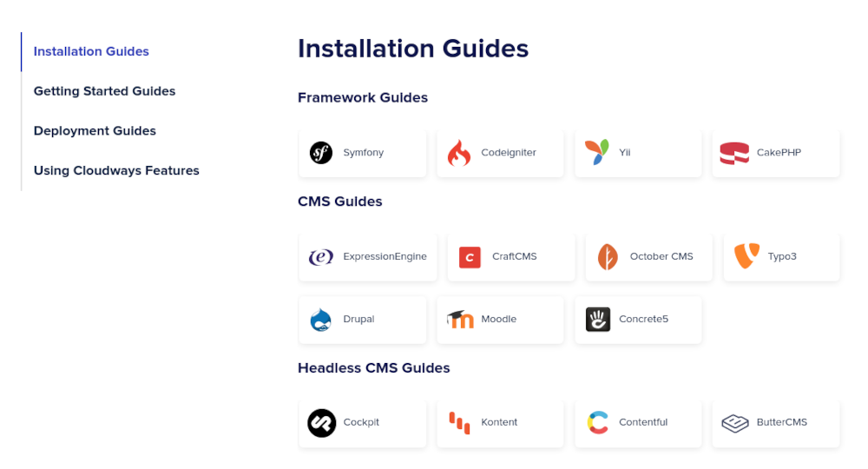The height and width of the screenshot is (469, 868).
Task: Select the ButterCMS stacked icon
Action: pos(734,423)
